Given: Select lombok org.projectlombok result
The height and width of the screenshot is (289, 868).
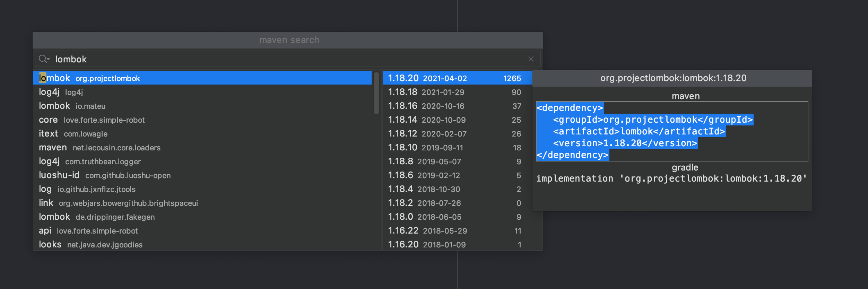Looking at the screenshot, I should [202, 78].
